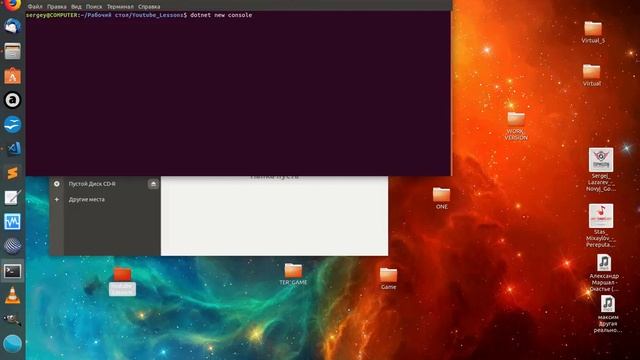Launch VLC media player from dock
This screenshot has width=640, height=360.
click(x=12, y=295)
